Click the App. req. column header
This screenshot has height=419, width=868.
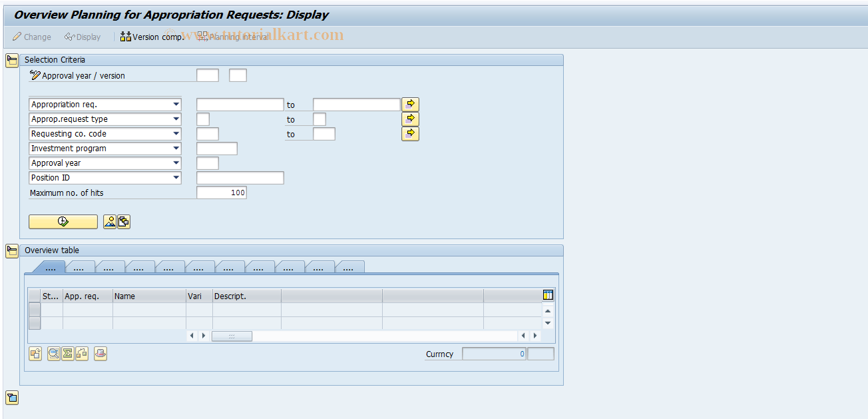[88, 296]
